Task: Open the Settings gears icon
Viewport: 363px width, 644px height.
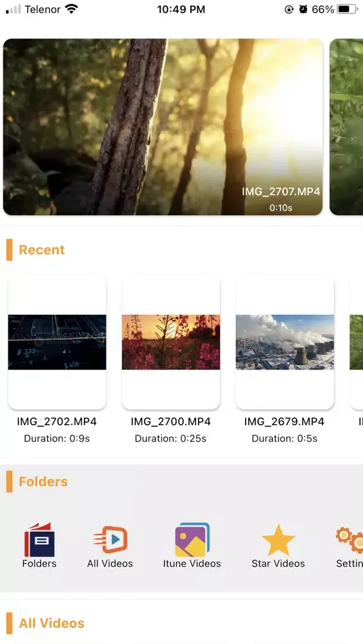Action: click(x=350, y=540)
